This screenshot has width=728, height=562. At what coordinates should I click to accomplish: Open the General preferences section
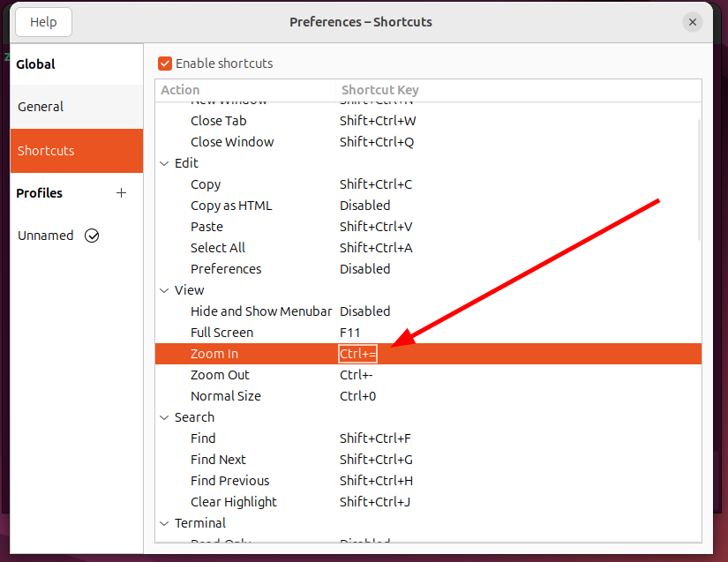click(41, 107)
